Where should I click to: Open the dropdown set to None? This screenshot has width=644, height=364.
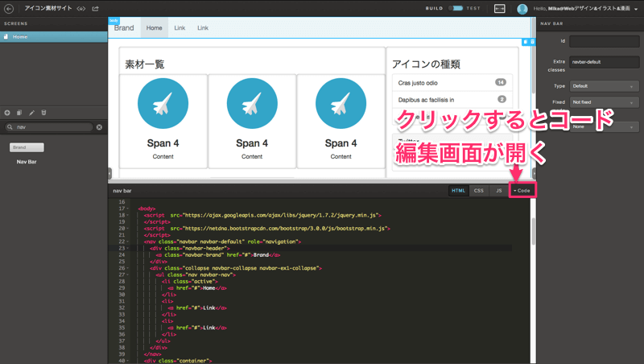[x=604, y=126]
